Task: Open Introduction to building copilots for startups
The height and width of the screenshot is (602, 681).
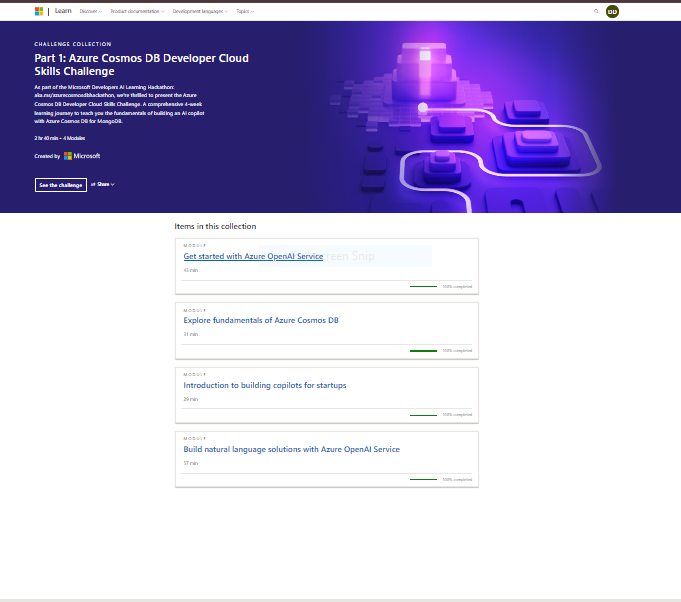Action: (265, 385)
